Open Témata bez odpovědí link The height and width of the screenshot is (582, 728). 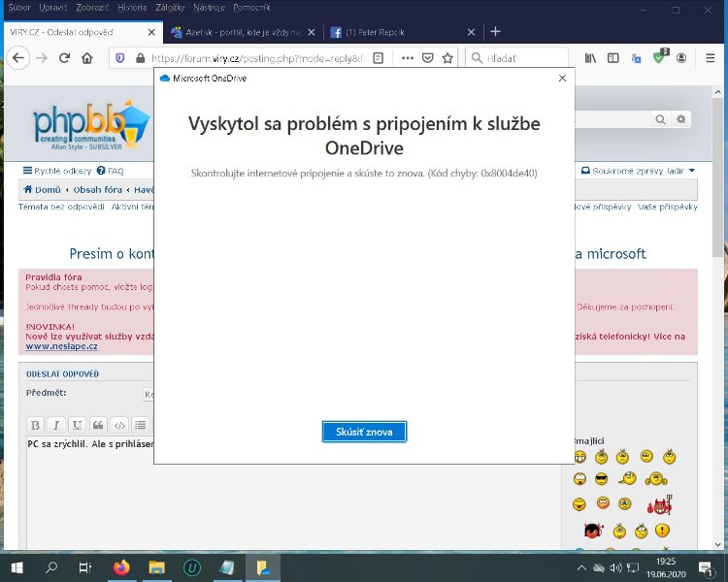point(61,207)
